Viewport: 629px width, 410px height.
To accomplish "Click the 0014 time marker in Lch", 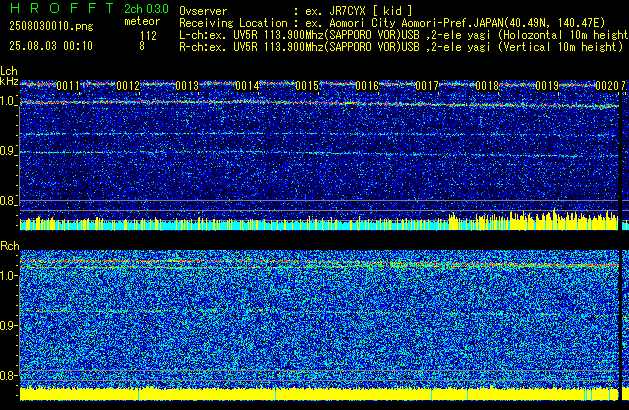I will point(247,86).
